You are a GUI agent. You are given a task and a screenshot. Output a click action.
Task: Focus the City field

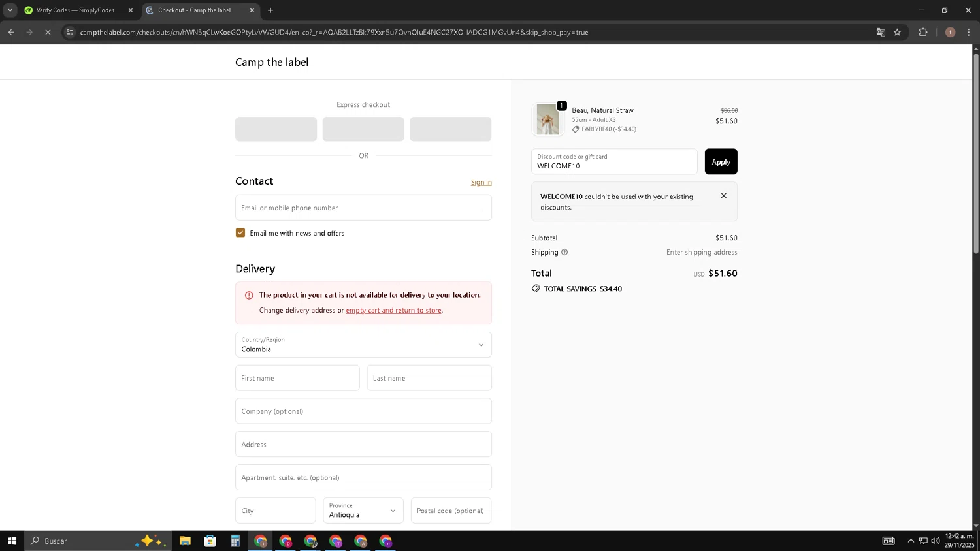[276, 511]
